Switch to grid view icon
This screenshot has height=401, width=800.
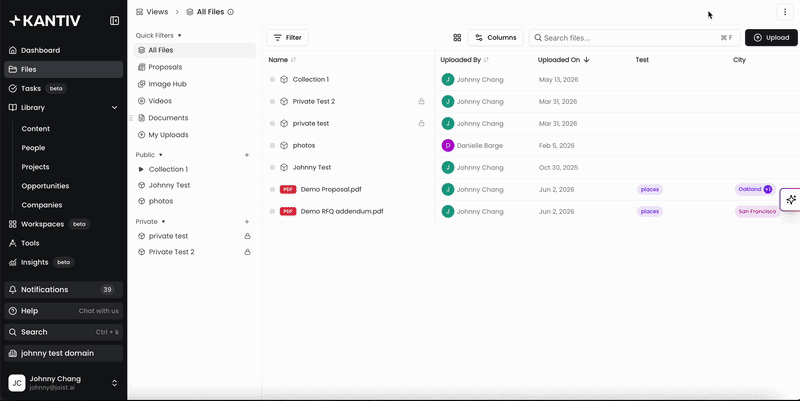[x=457, y=38]
